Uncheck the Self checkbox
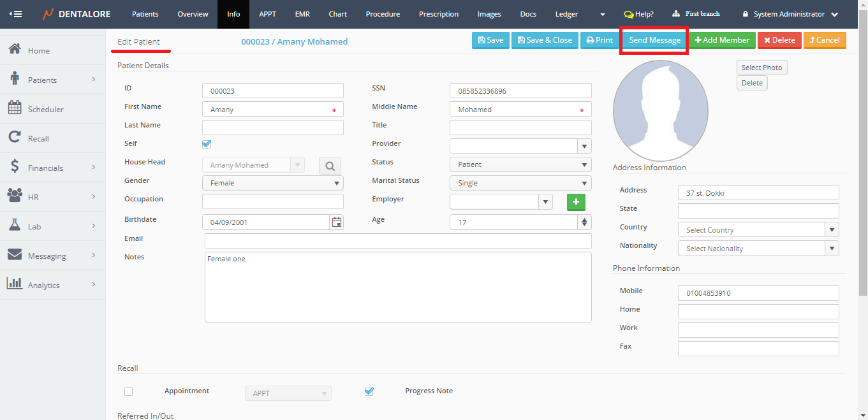Viewport: 868px width, 420px height. (x=207, y=144)
